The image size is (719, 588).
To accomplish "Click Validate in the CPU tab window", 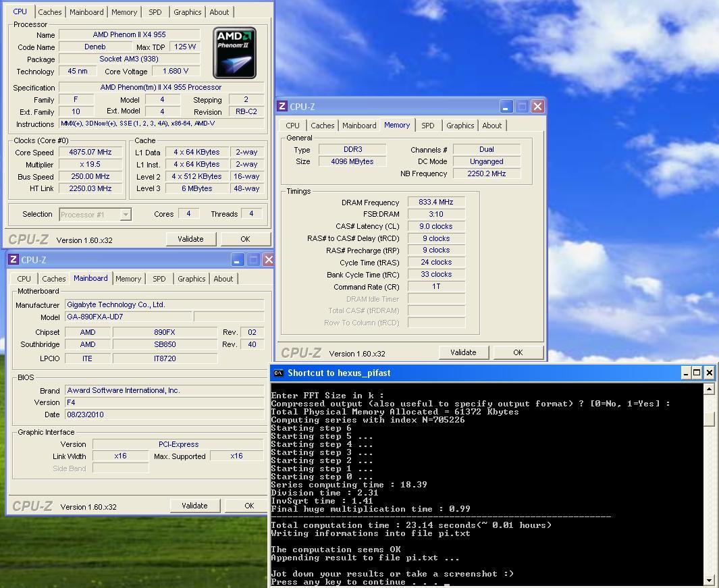I will click(x=190, y=239).
